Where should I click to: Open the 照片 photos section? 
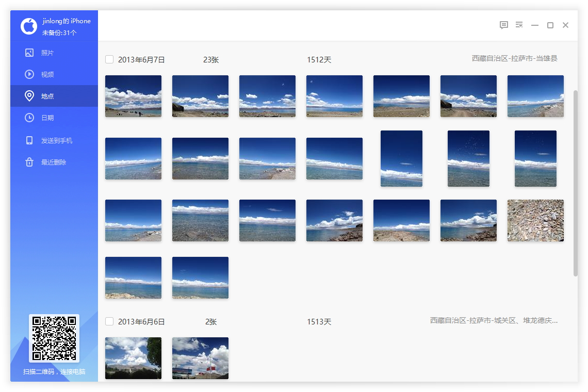54,53
